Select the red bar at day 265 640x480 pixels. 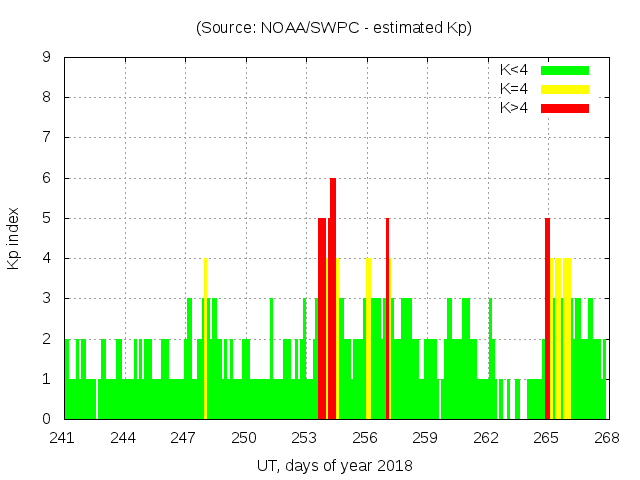coord(547,320)
